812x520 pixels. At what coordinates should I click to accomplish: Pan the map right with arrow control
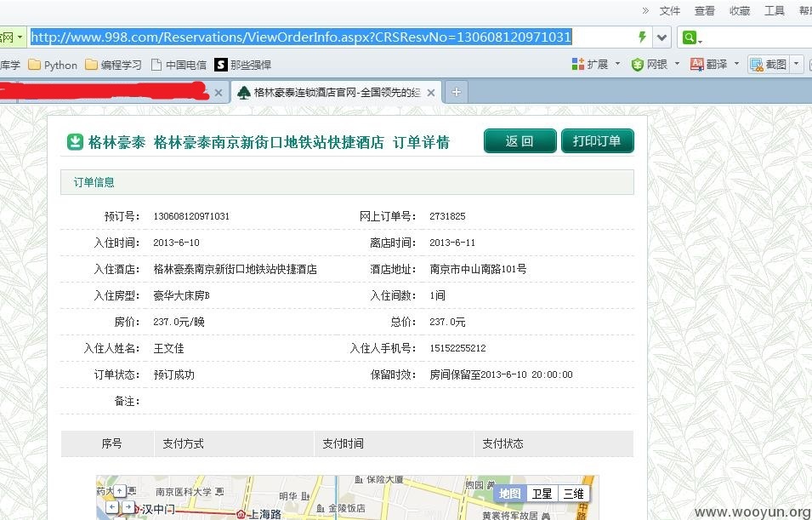click(x=128, y=506)
